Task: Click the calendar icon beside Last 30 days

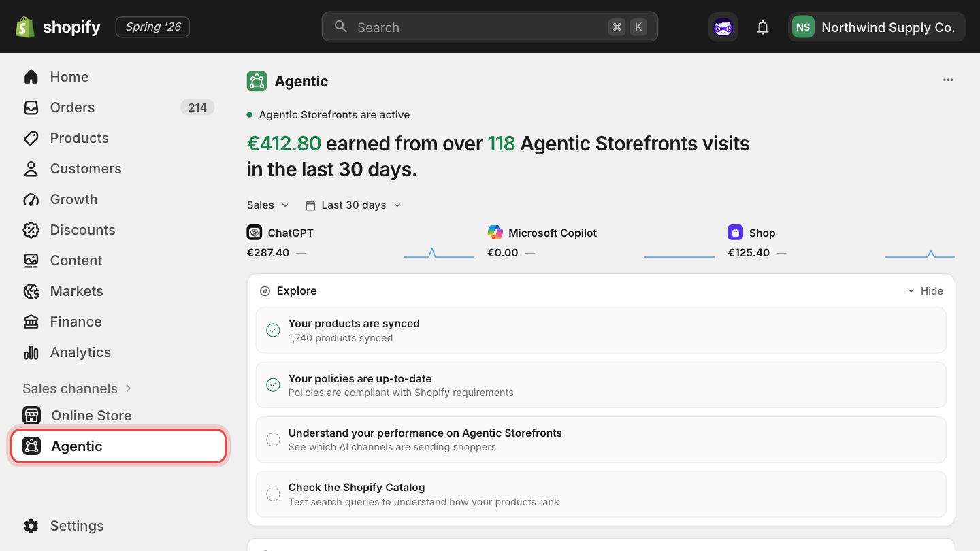Action: pos(310,205)
